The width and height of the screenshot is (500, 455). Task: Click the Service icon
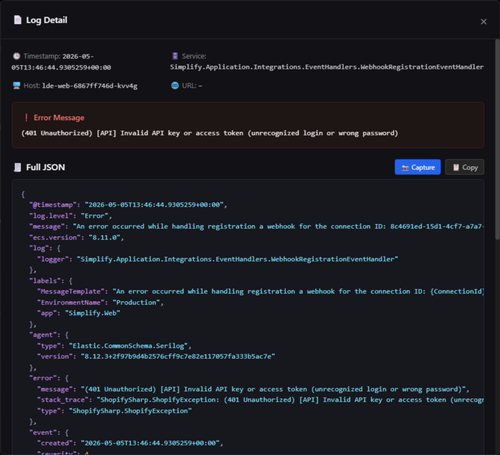click(x=175, y=56)
